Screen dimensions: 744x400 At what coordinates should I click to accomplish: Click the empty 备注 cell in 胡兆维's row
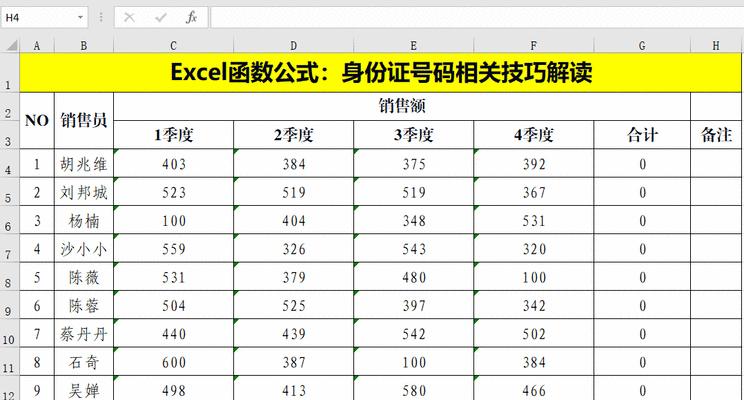pos(716,164)
